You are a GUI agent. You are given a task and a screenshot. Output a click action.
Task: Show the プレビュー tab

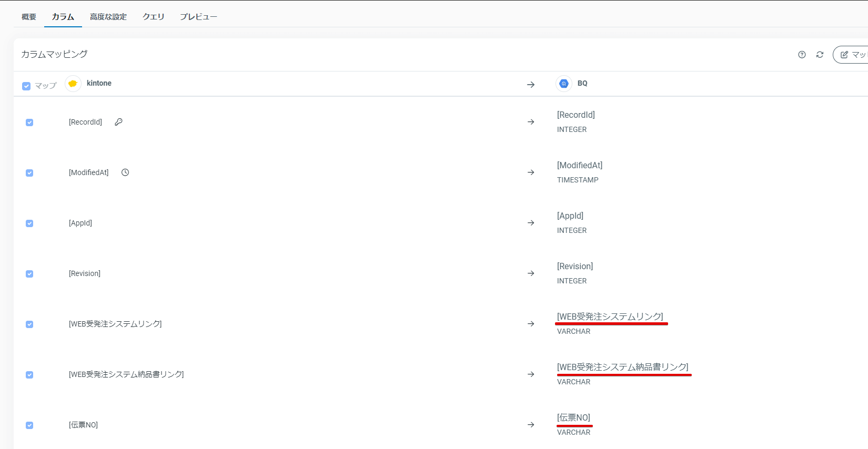198,17
